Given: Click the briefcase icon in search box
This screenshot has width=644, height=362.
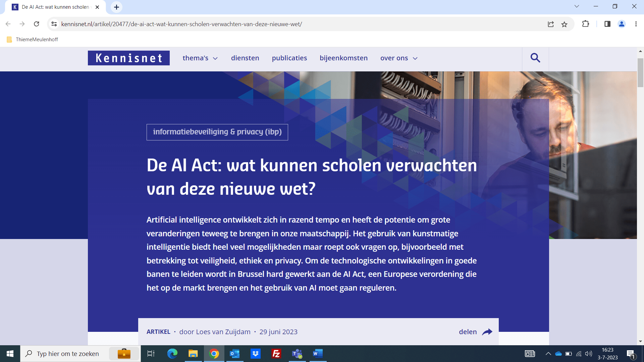Looking at the screenshot, I should click(124, 354).
